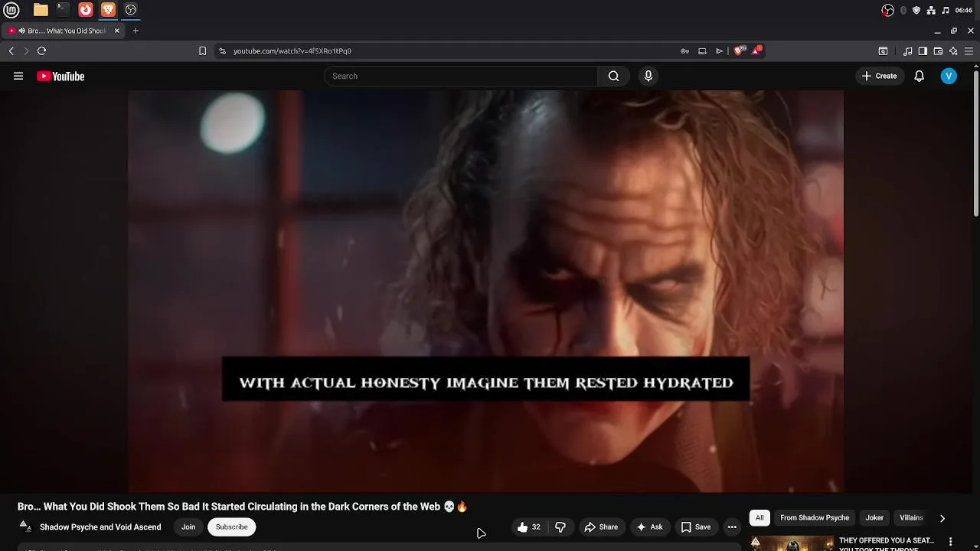Open YouTube notifications bell
Image resolution: width=980 pixels, height=551 pixels.
coord(919,76)
